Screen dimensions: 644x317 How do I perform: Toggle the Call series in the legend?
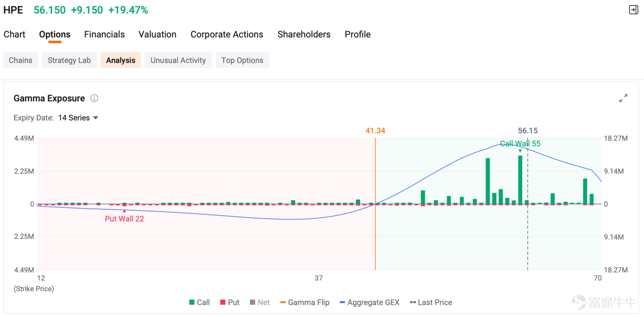tap(199, 303)
